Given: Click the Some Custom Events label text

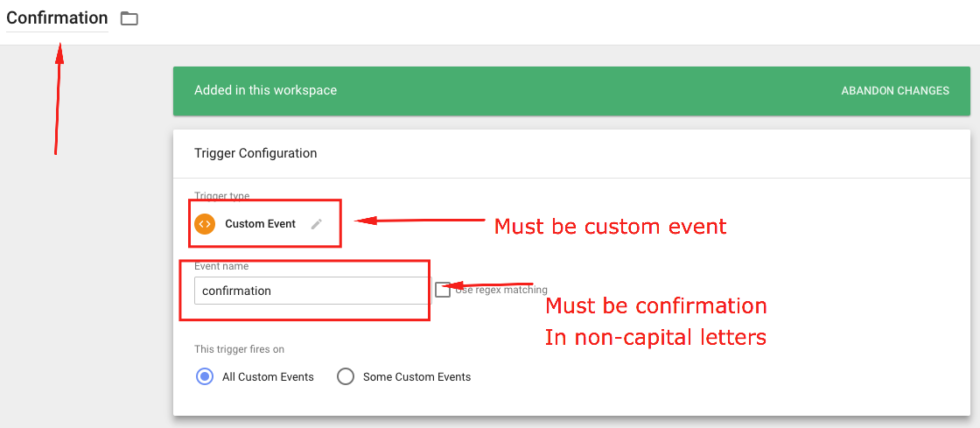Looking at the screenshot, I should tap(416, 376).
